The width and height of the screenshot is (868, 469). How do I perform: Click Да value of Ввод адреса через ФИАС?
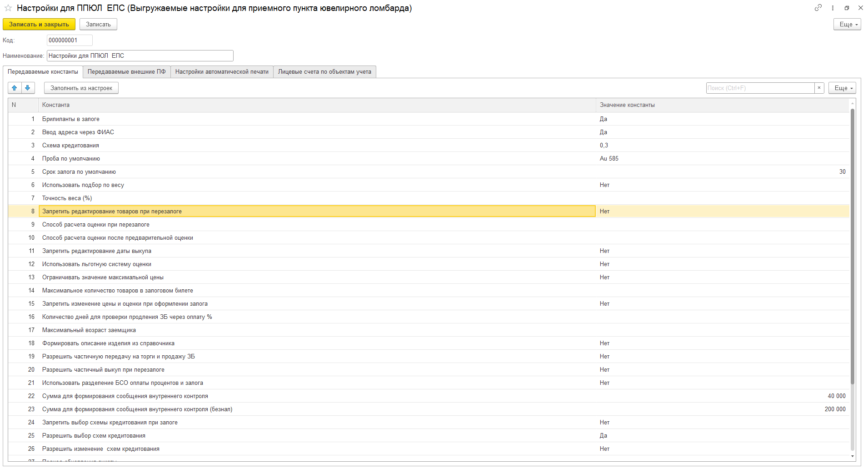(x=604, y=132)
